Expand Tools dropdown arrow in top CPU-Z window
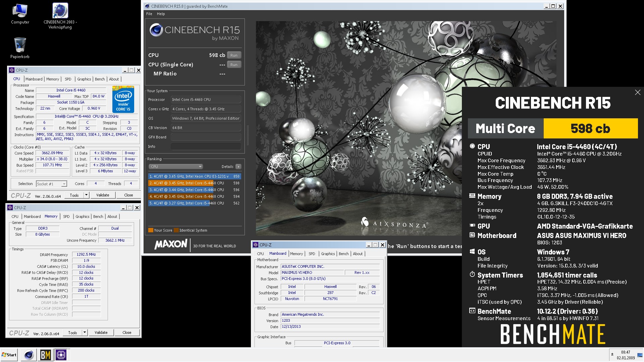Viewport: 644px width, 362px height. (x=86, y=195)
